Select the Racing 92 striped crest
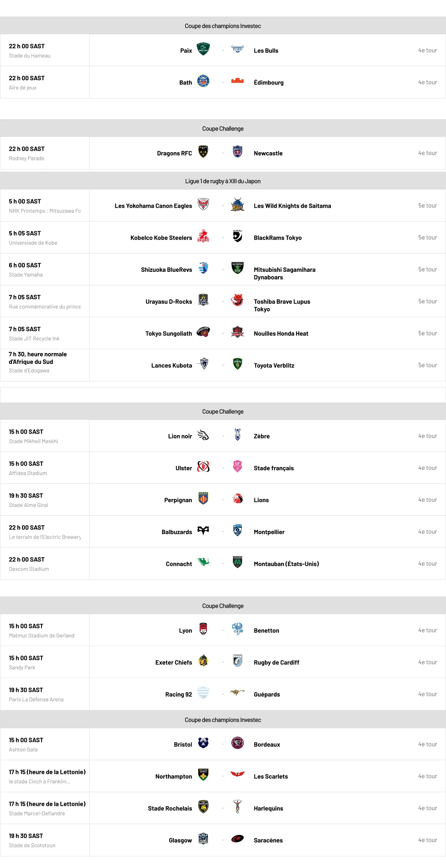The image size is (446, 868). coord(203,693)
